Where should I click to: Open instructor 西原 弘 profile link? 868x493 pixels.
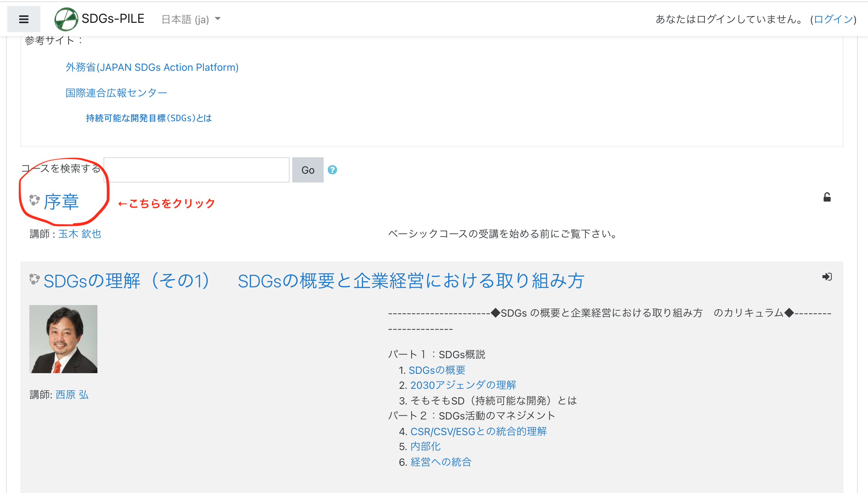[72, 395]
